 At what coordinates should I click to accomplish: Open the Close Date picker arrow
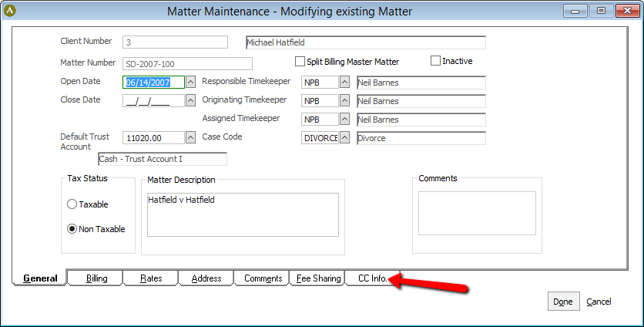click(190, 100)
